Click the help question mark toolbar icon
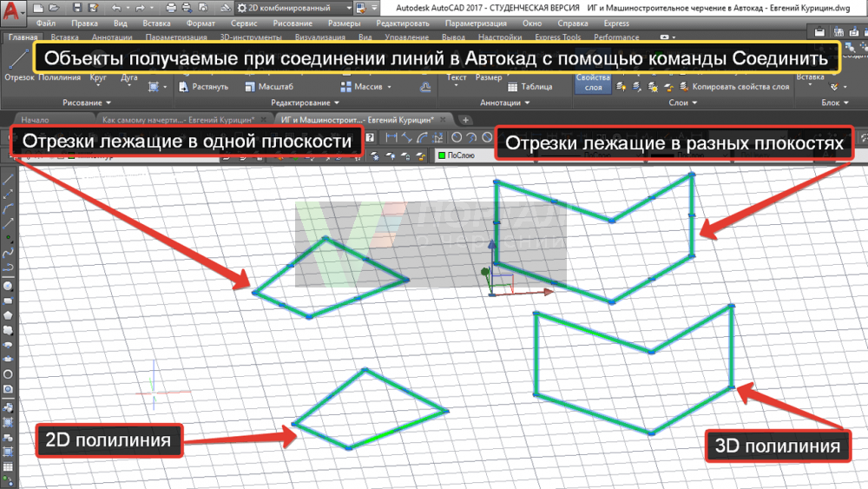Viewport: 868px width, 489px height. point(370,137)
